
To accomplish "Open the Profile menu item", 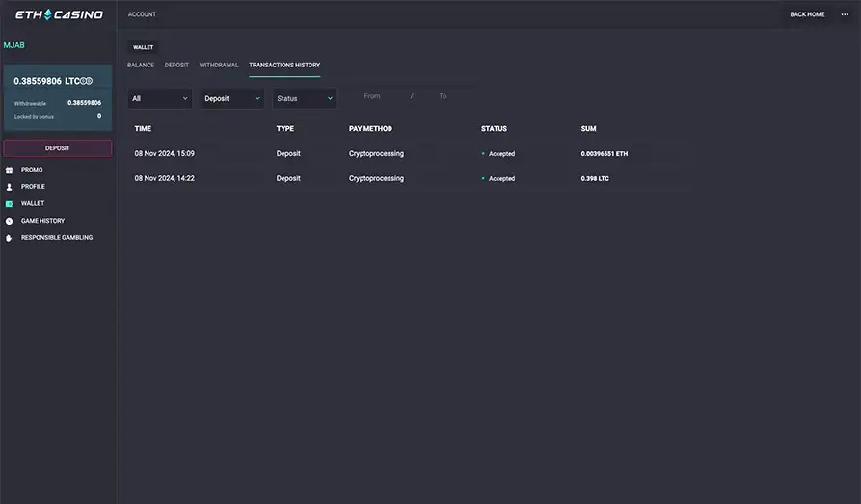I will [33, 187].
